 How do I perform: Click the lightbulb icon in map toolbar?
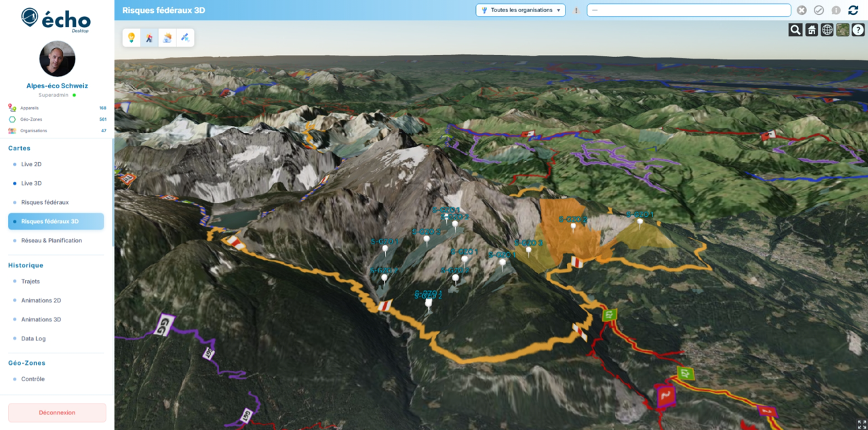[x=132, y=38]
